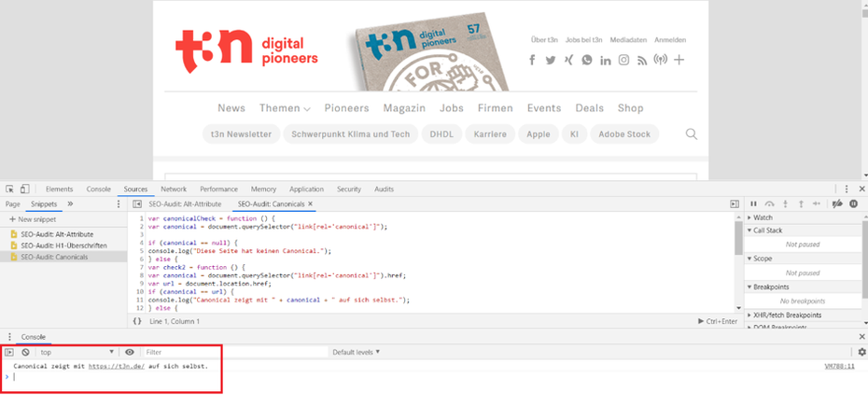Toggle the device toolbar icon
Image resolution: width=868 pixels, height=406 pixels.
click(25, 189)
